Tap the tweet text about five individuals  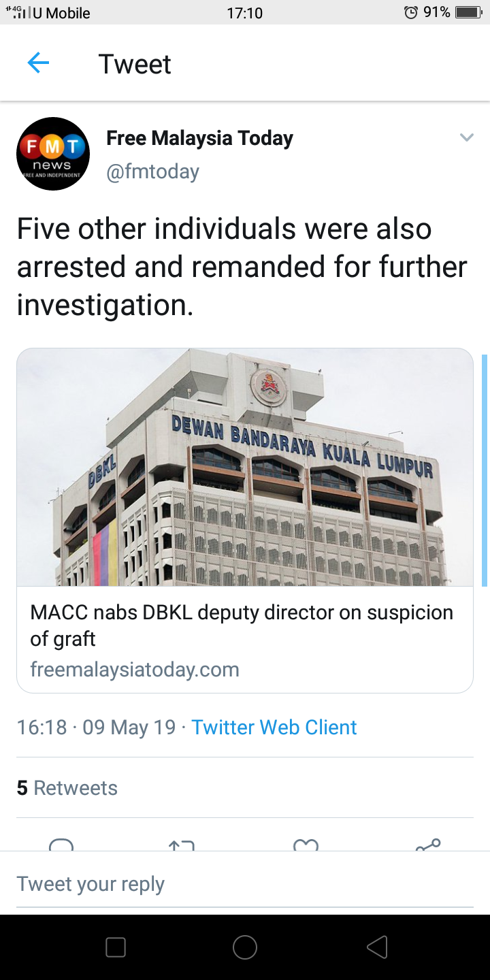pos(242,267)
